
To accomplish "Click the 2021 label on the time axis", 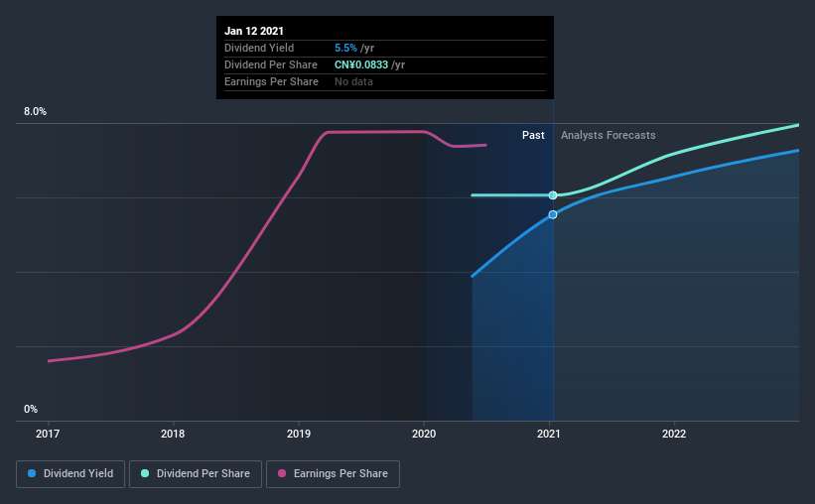I will click(x=548, y=434).
